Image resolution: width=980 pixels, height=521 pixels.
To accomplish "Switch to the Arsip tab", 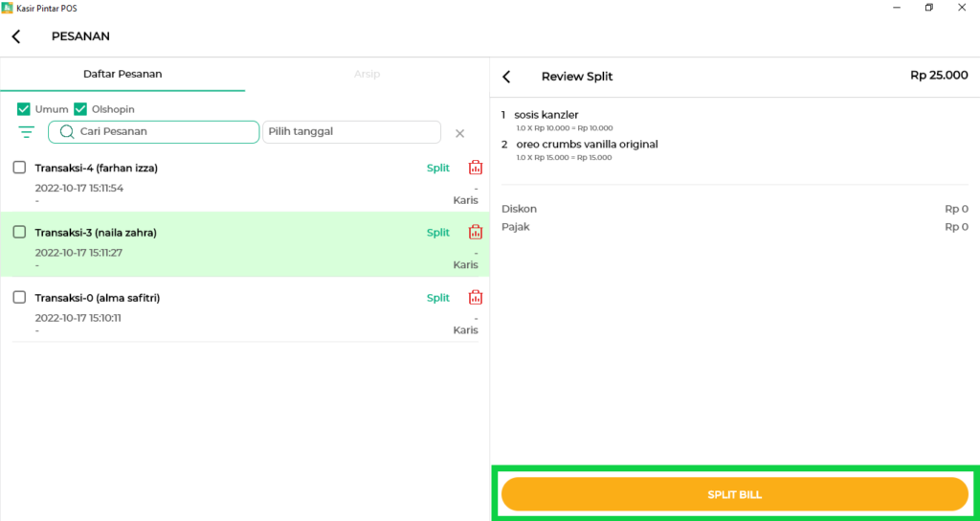I will (x=367, y=74).
